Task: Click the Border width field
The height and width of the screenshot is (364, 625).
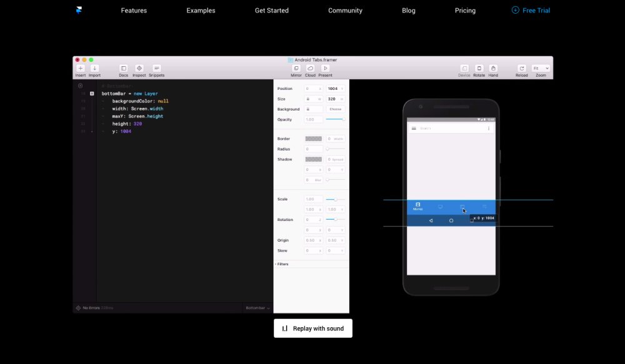Action: [336, 139]
